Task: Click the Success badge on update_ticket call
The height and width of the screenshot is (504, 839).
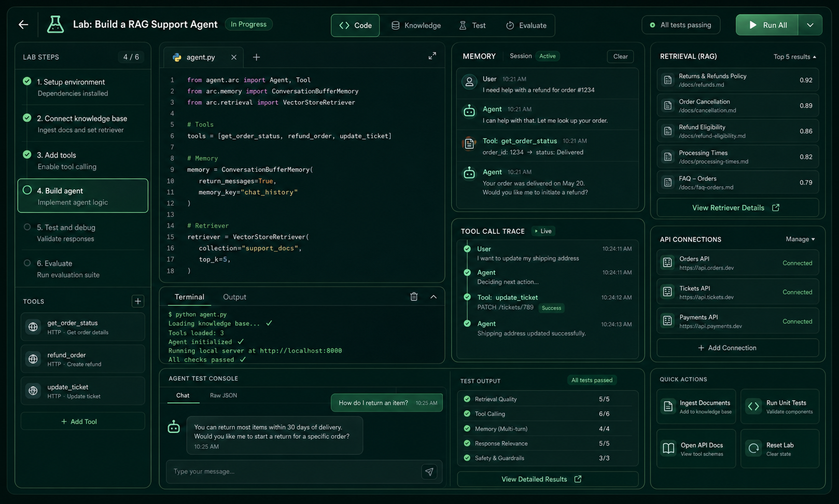Action: pyautogui.click(x=551, y=308)
